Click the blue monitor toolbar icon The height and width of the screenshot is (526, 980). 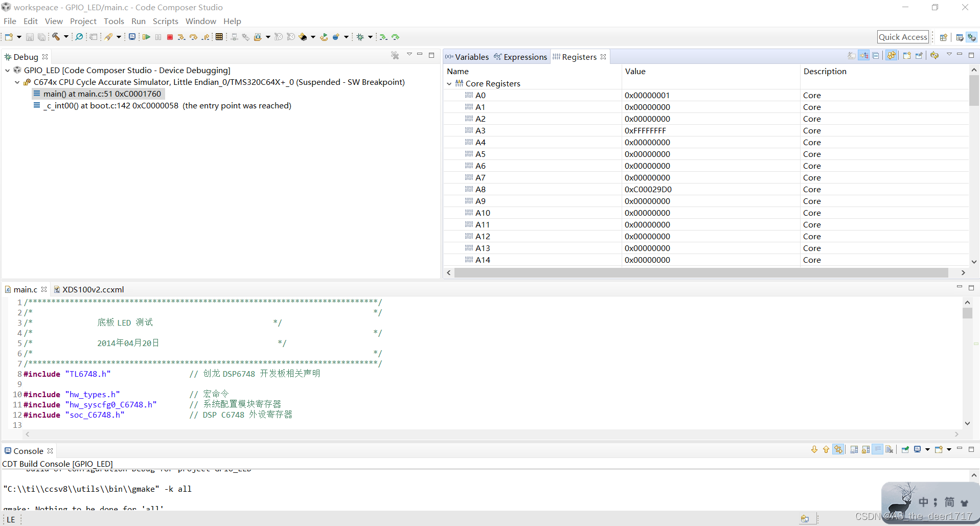[132, 37]
